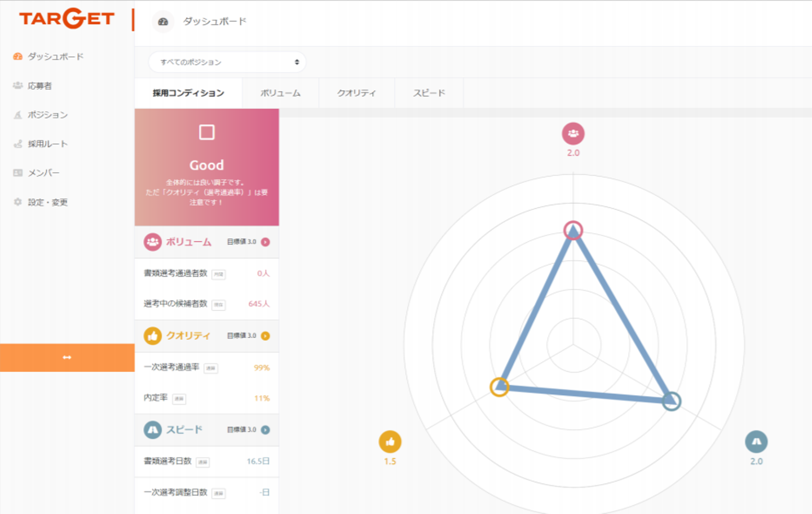Click the 選考中の候補者数 row label
The width and height of the screenshot is (812, 514).
point(175,304)
